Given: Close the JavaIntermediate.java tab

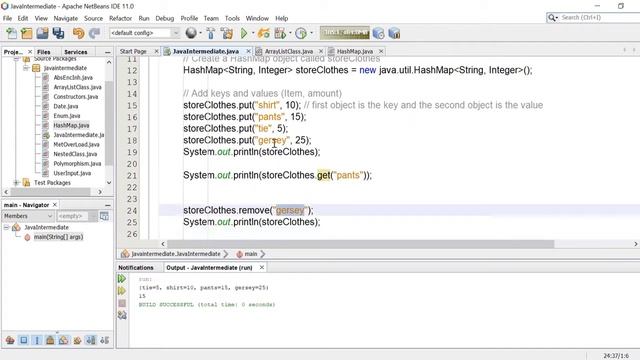Looking at the screenshot, I should 248,51.
